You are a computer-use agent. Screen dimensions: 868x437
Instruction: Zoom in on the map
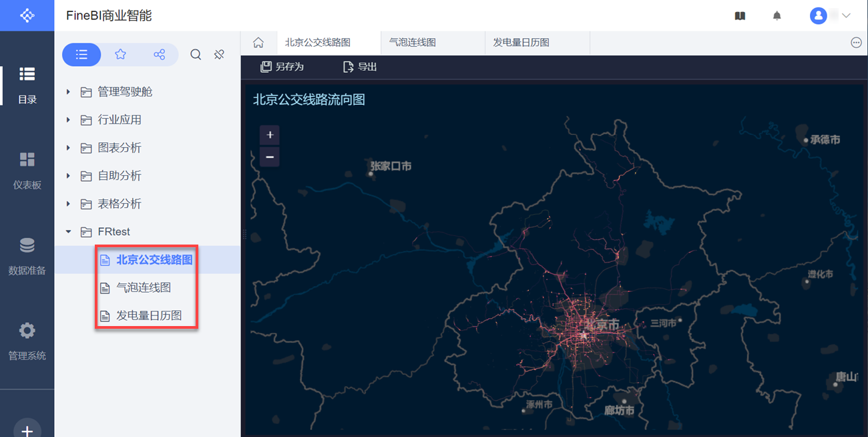click(270, 135)
